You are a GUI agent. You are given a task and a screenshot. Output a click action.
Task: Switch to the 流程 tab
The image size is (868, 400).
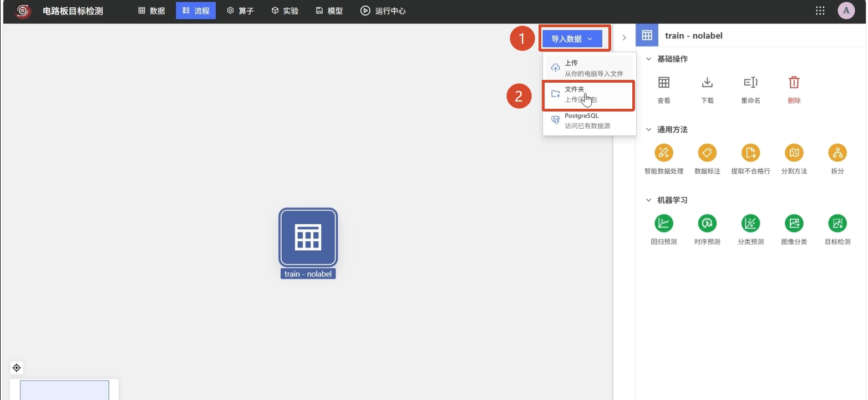(x=195, y=11)
